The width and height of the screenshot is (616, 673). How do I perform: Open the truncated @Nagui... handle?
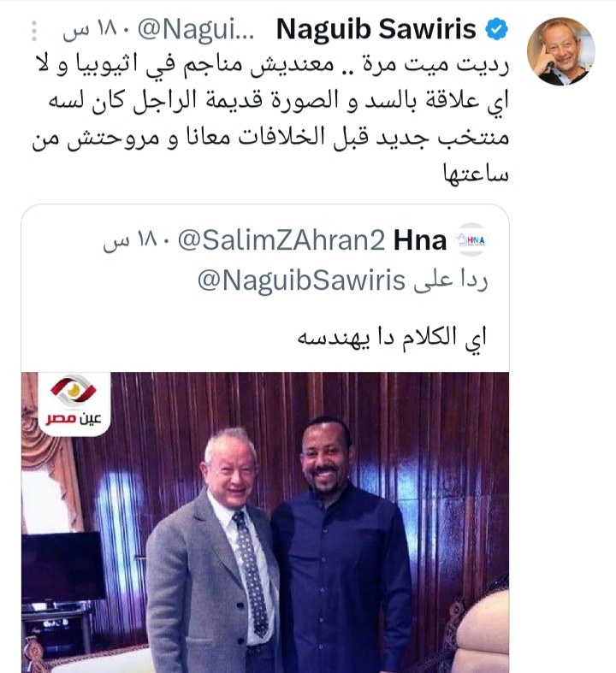[x=196, y=30]
